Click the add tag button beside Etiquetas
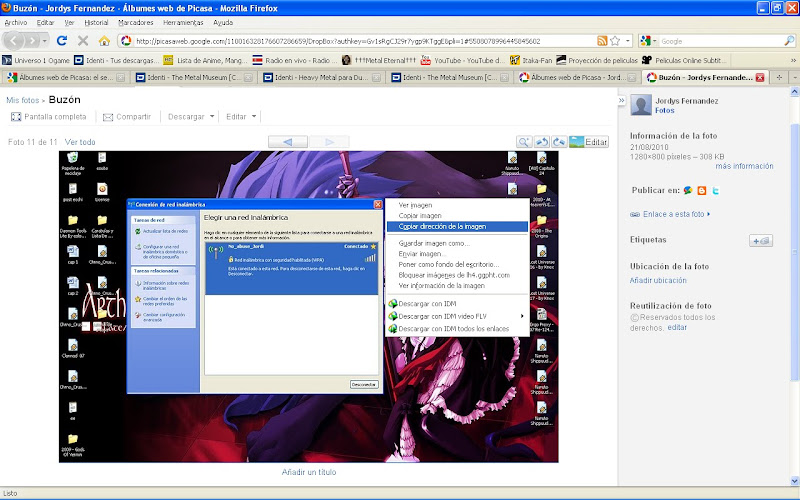800x500 pixels. [761, 241]
